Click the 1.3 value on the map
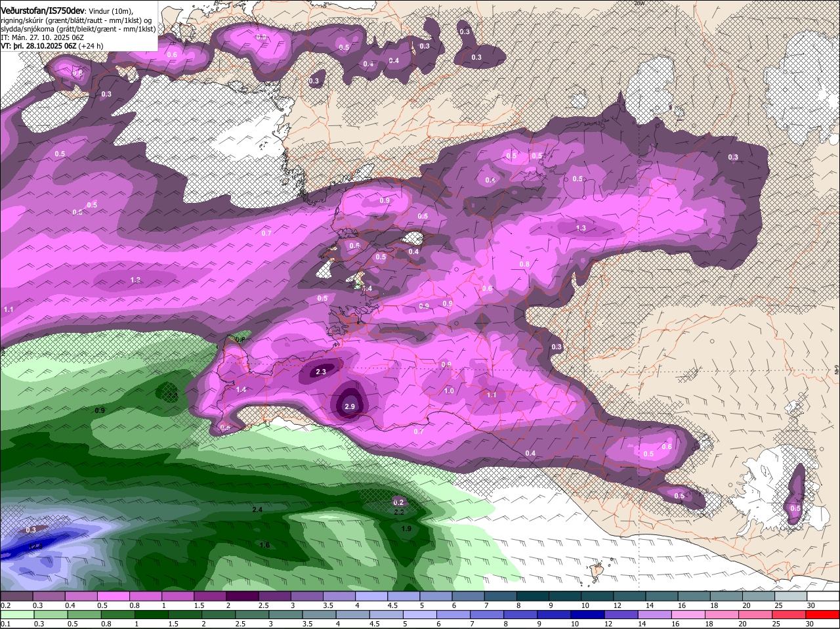The width and height of the screenshot is (840, 629). [581, 228]
